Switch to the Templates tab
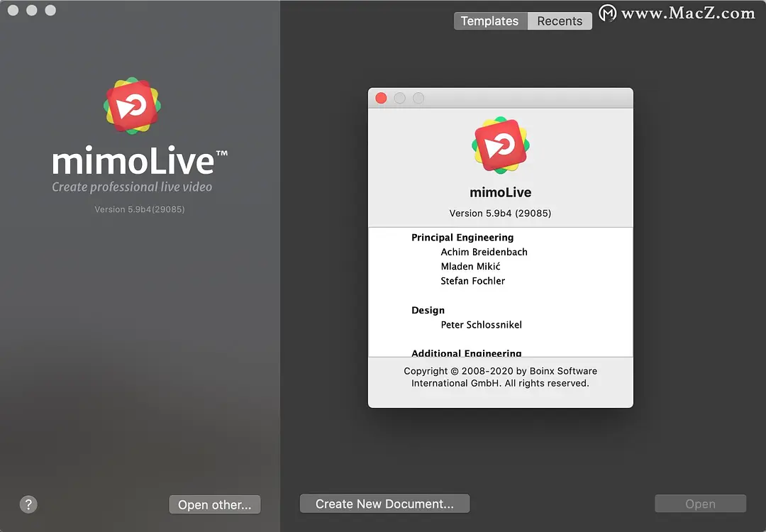This screenshot has width=766, height=532. [490, 21]
